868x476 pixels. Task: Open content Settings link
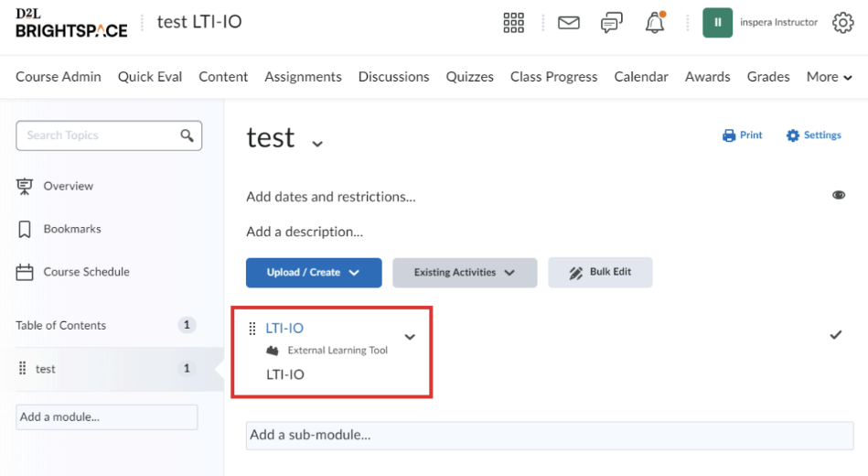click(814, 135)
